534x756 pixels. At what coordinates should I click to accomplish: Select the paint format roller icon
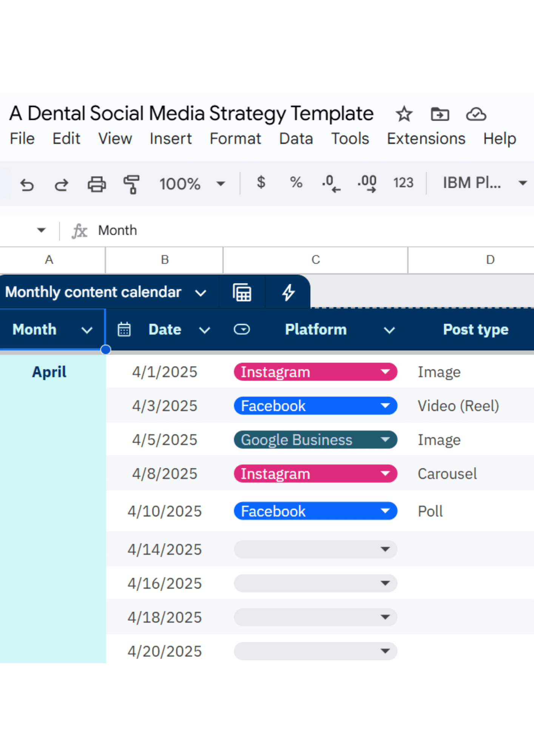[x=131, y=184]
